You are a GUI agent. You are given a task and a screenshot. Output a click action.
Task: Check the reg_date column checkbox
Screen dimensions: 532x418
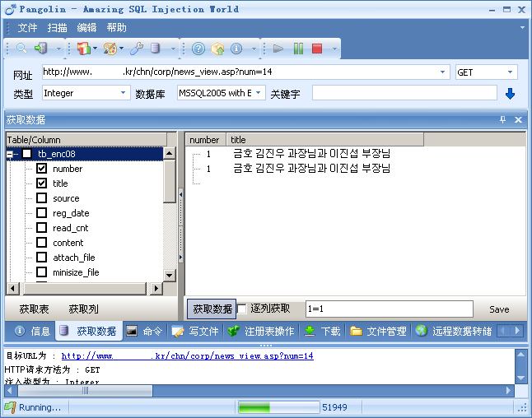click(x=42, y=213)
